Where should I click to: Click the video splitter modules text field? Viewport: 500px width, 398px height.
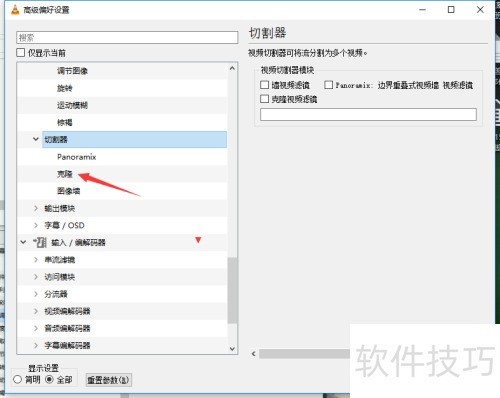point(368,114)
